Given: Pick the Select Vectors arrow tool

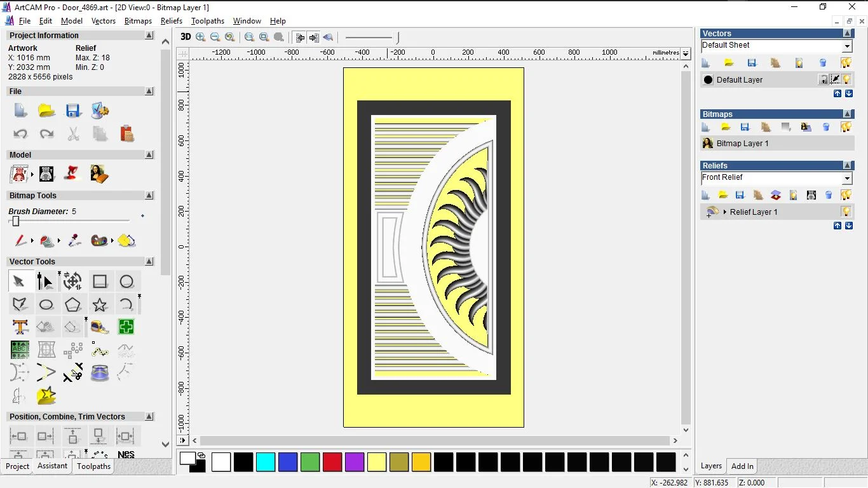Looking at the screenshot, I should tap(19, 281).
